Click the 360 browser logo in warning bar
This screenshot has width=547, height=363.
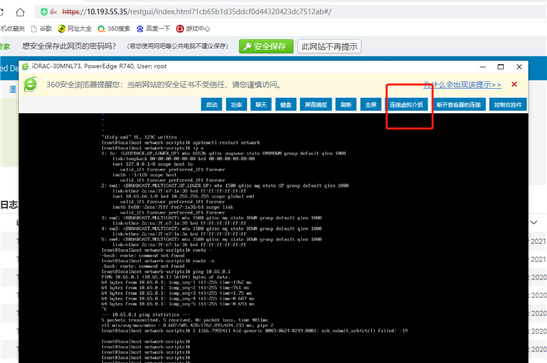30,85
